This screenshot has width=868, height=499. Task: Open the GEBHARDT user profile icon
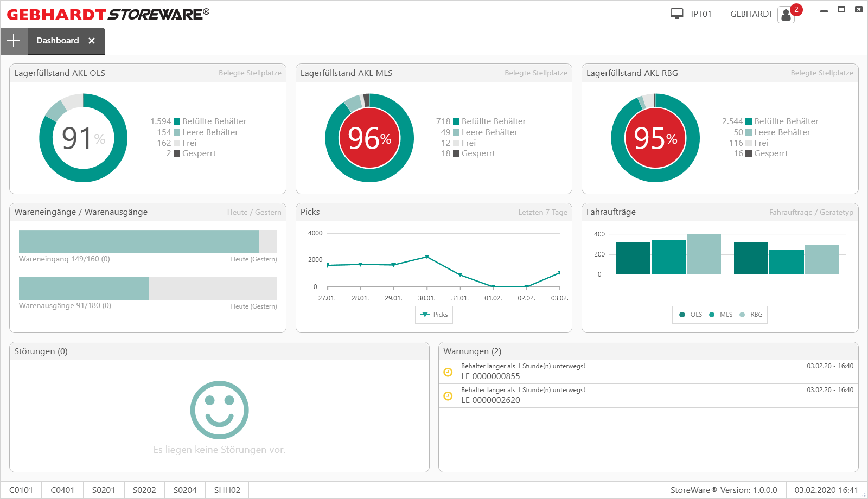[x=786, y=15]
